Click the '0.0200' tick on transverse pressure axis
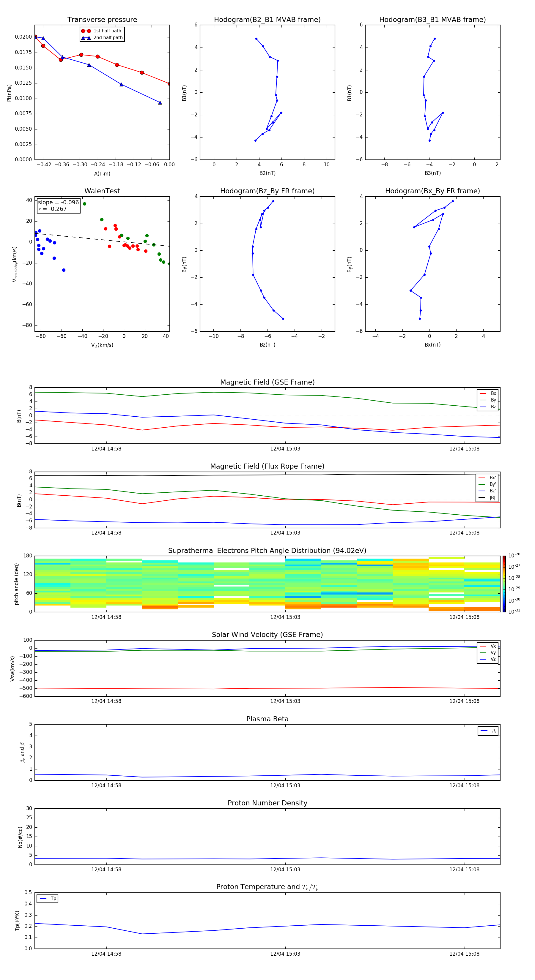The height and width of the screenshot is (980, 535). 23,37
